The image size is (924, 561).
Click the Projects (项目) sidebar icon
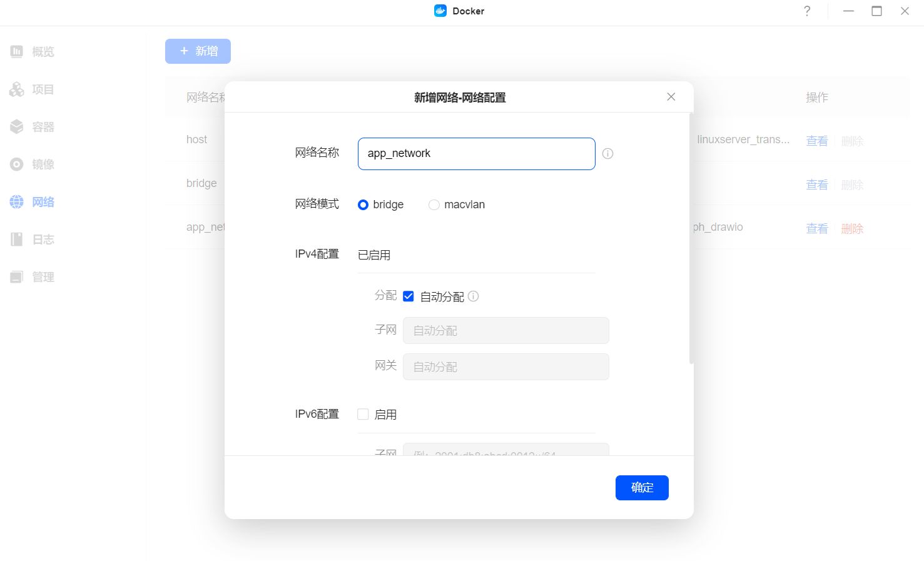point(17,89)
